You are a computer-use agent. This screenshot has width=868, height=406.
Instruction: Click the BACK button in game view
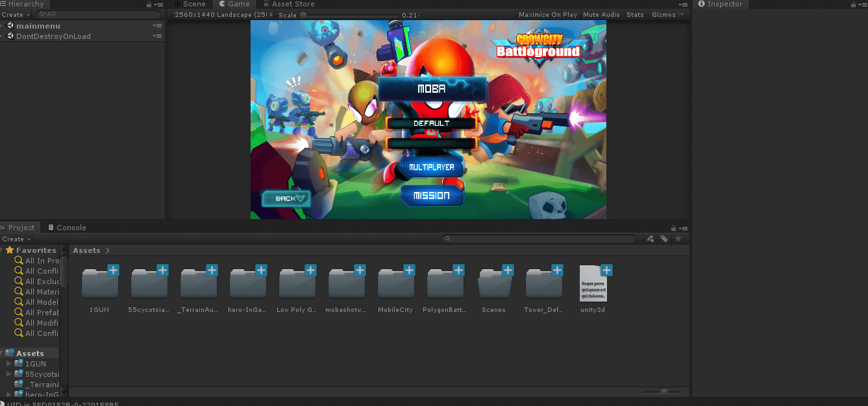[286, 198]
